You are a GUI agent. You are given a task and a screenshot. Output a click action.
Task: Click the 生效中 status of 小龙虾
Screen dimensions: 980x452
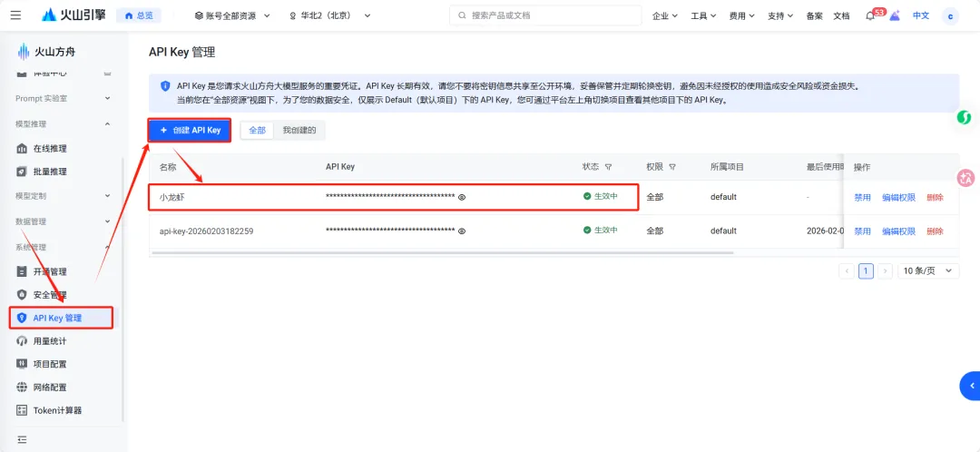pyautogui.click(x=601, y=196)
